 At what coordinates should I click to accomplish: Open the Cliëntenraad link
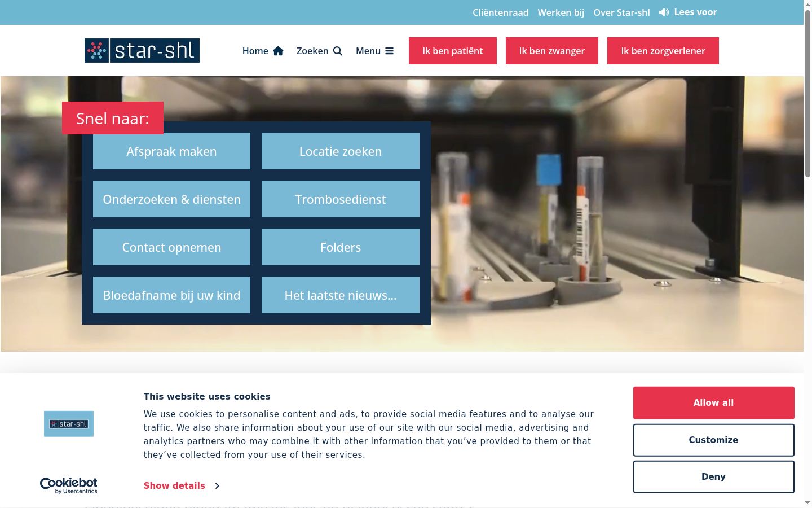click(501, 12)
